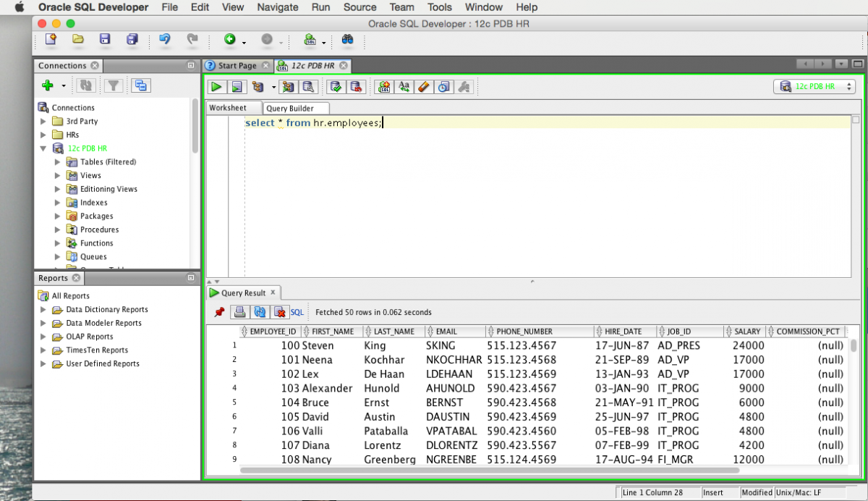Click the Print icon in Query Result
The height and width of the screenshot is (501, 868).
[239, 312]
